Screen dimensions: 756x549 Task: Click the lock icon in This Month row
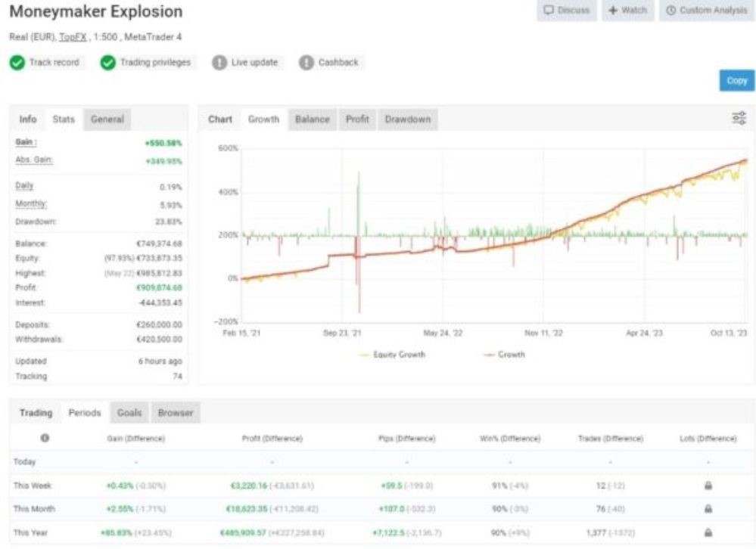708,509
